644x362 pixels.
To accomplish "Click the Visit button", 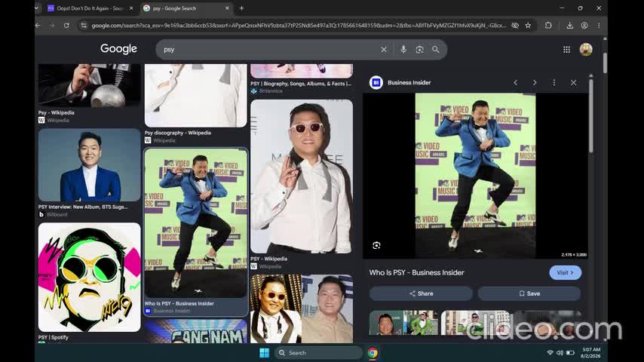I will tap(565, 272).
